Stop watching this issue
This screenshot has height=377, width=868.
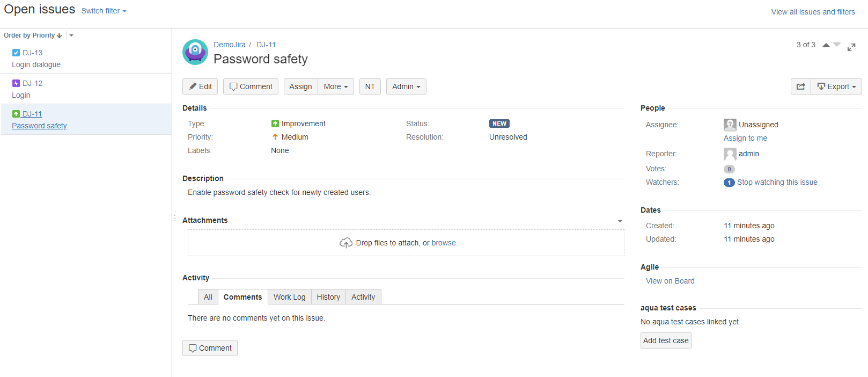(777, 183)
